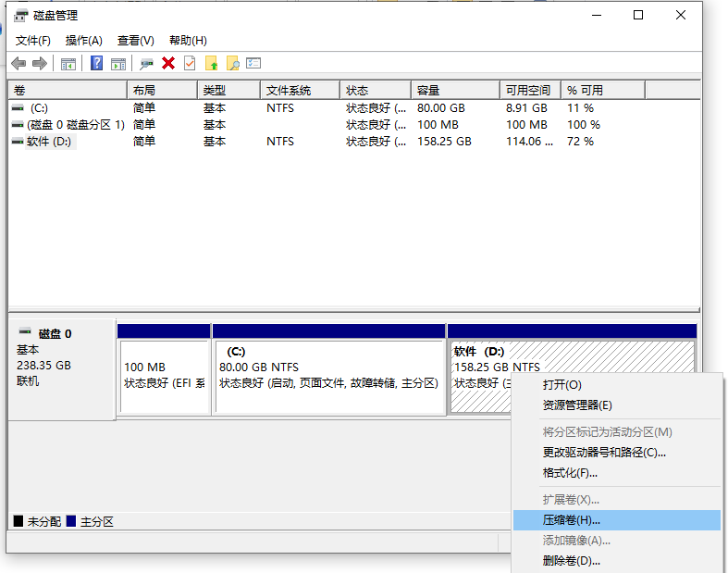The height and width of the screenshot is (573, 728).
Task: Click the show/hide console tree icon
Action: coord(68,63)
